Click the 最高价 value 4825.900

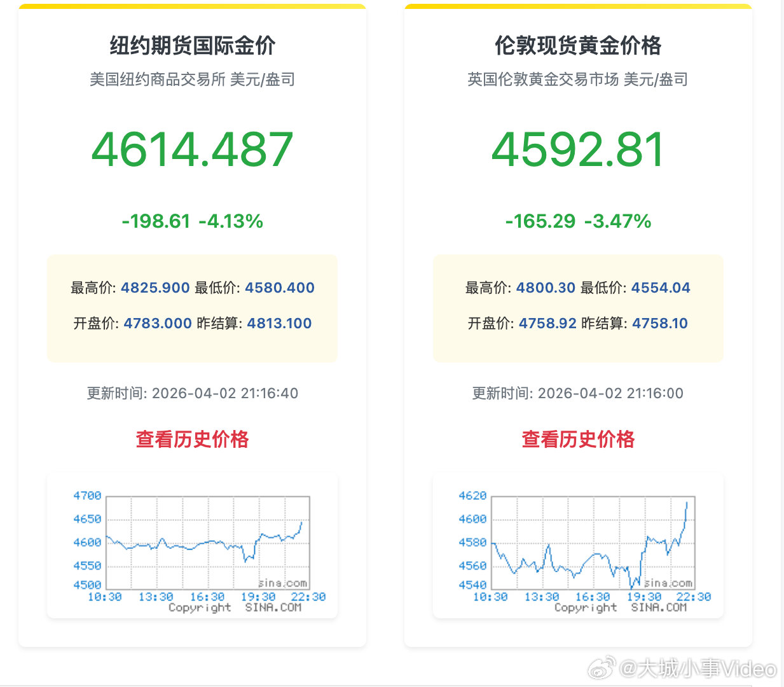(155, 288)
